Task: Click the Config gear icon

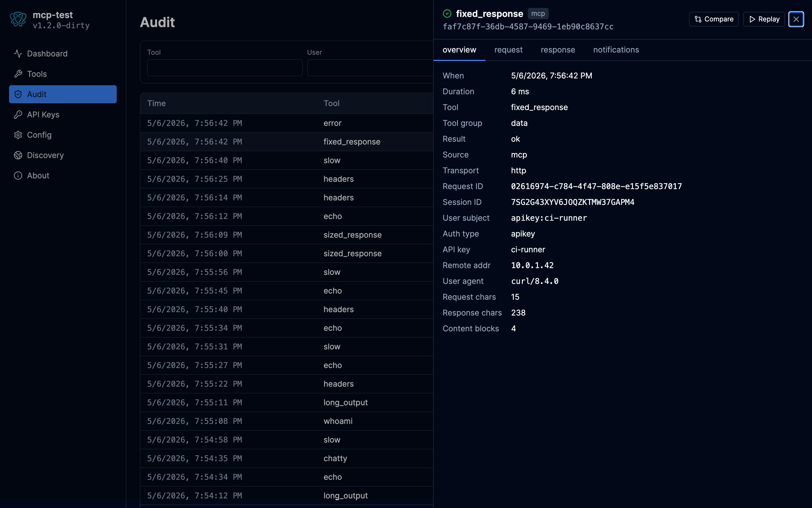Action: pyautogui.click(x=18, y=135)
